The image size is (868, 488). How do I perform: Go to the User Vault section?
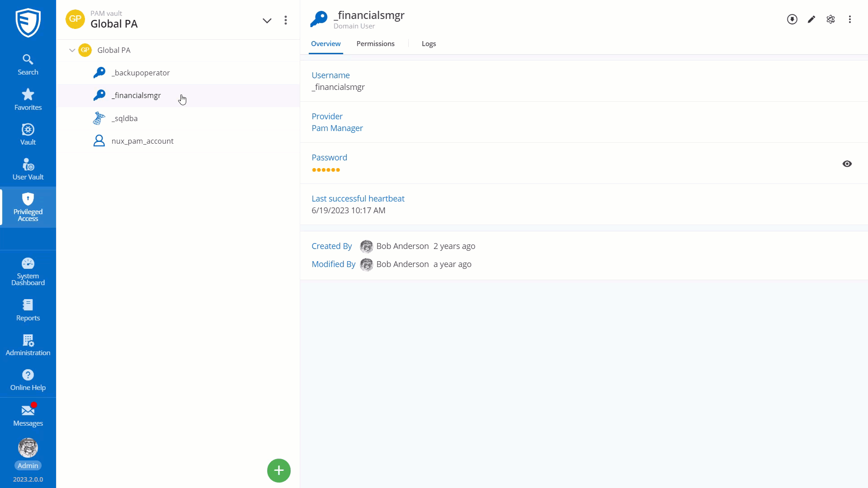click(28, 169)
